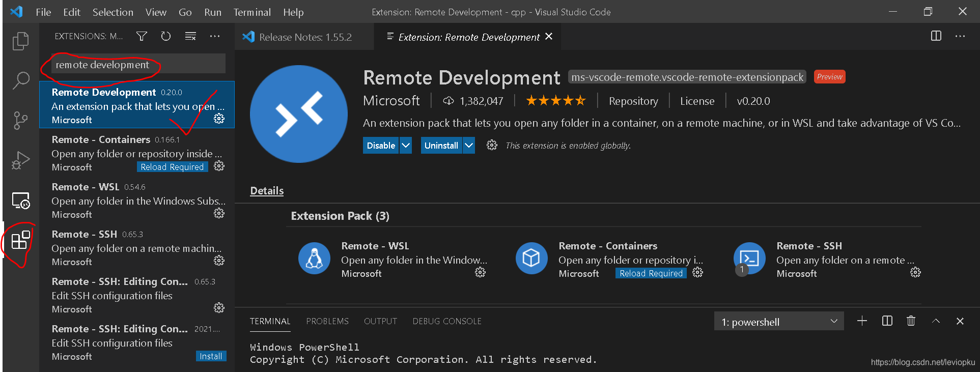Open the Run menu

coord(213,12)
